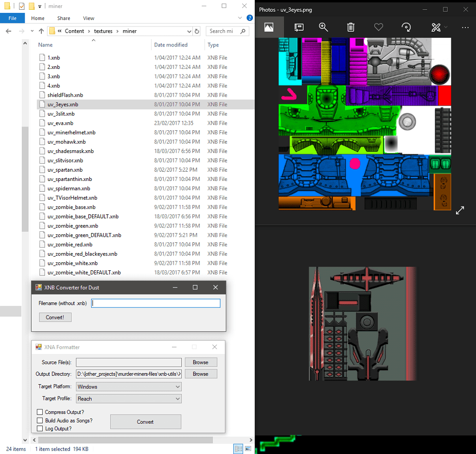This screenshot has height=454, width=476.
Task: Open the Share ribbon tab
Action: tap(64, 18)
